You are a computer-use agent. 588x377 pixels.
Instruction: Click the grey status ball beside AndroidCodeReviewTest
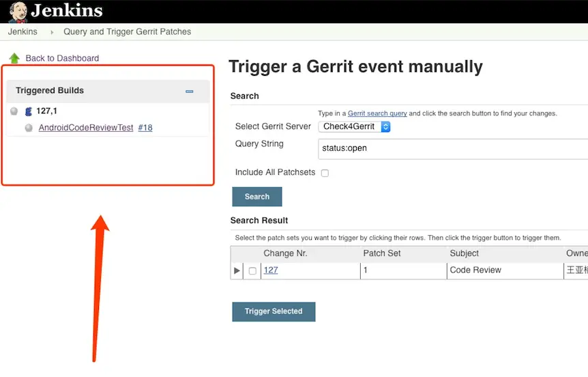(x=29, y=128)
